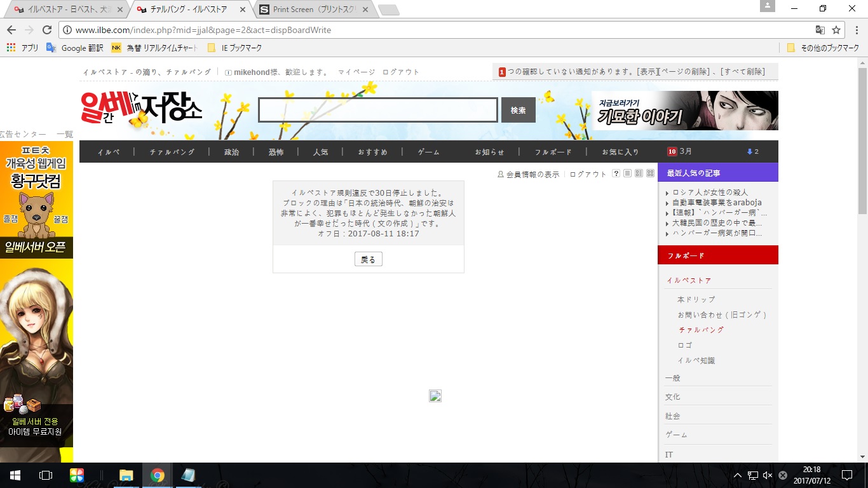The width and height of the screenshot is (868, 488).
Task: Click the 検索 search button
Action: tap(518, 110)
